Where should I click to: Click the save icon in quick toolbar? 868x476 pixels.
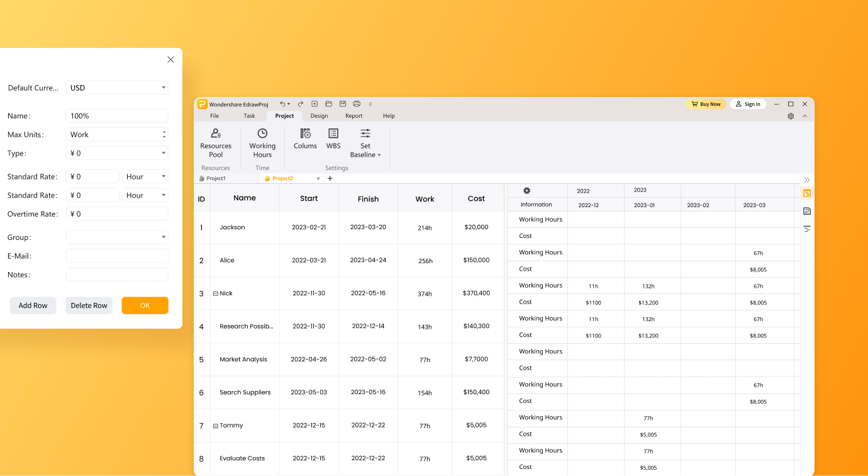point(343,104)
